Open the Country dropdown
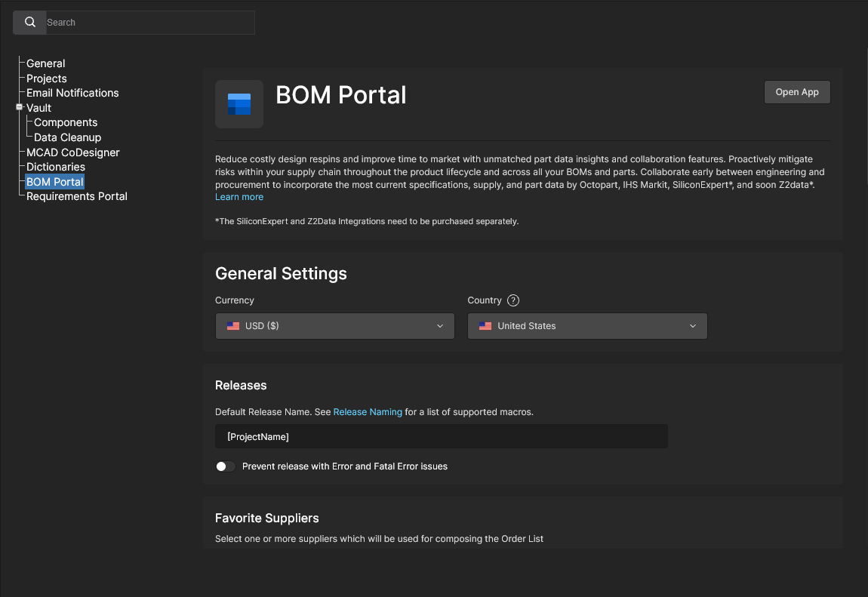Screen dimensions: 868x597 (587, 326)
